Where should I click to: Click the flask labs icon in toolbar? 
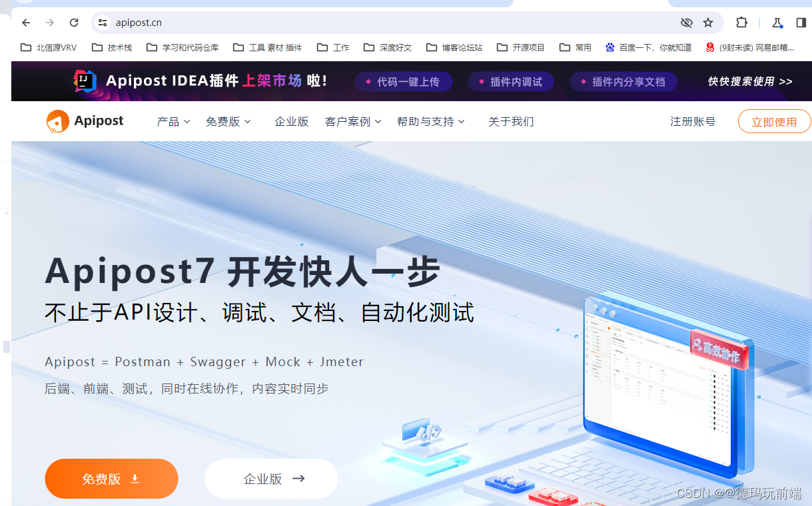[x=777, y=23]
